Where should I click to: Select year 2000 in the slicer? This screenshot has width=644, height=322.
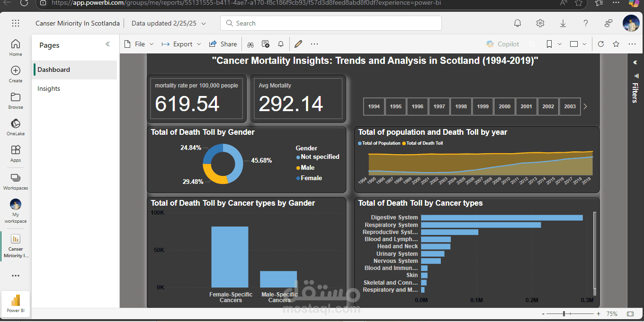pos(504,106)
